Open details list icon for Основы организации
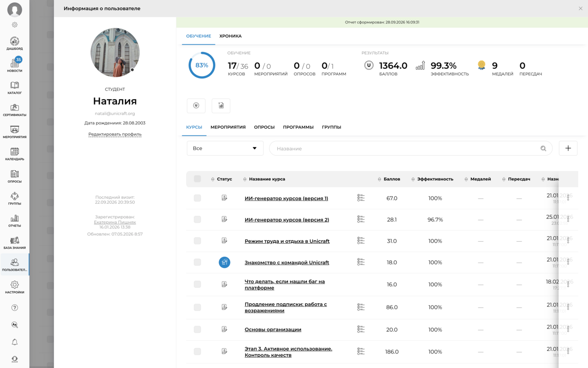Image resolution: width=588 pixels, height=368 pixels. click(360, 330)
